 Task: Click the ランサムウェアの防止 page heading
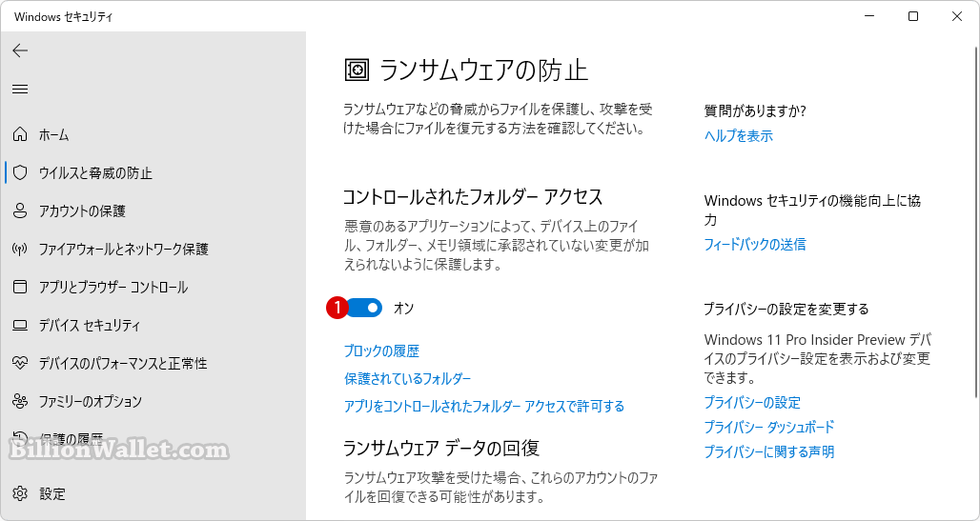483,70
